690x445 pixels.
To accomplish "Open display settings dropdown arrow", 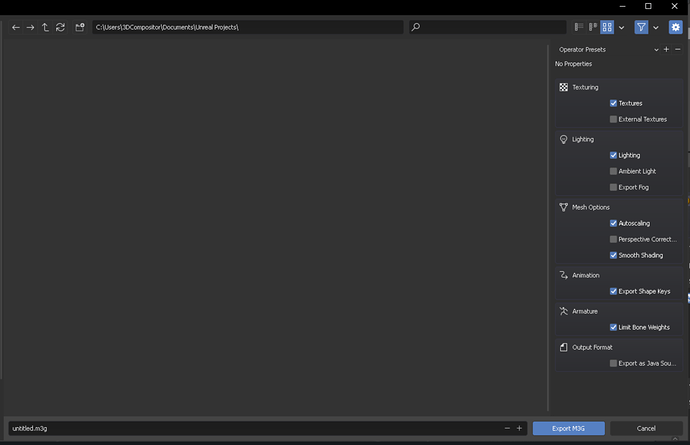I will 621,28.
